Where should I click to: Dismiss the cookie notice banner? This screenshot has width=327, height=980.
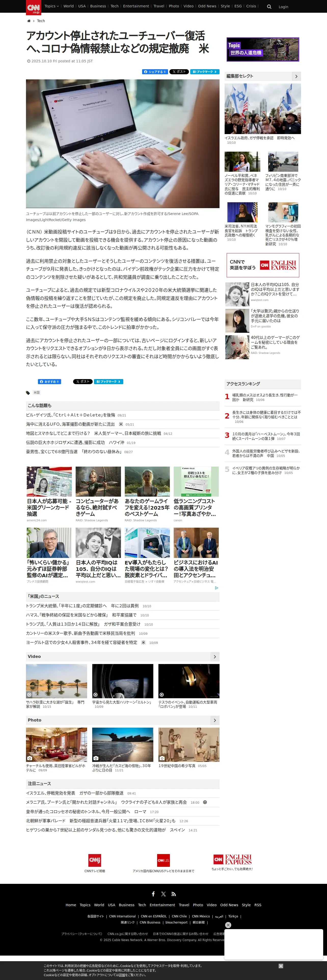click(281, 966)
